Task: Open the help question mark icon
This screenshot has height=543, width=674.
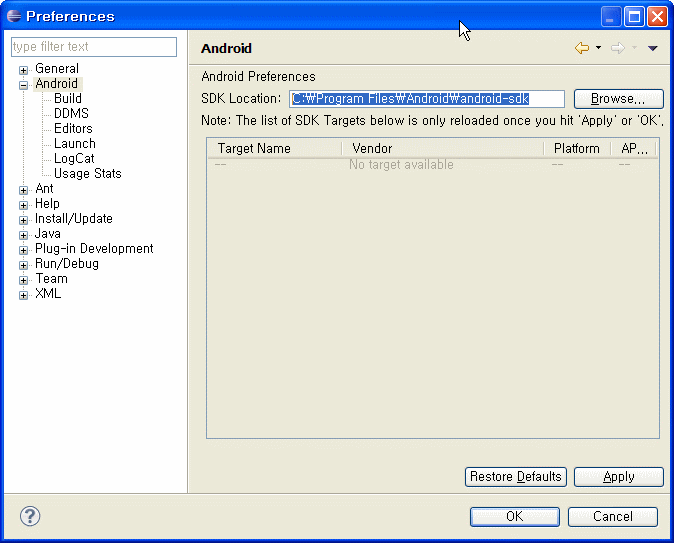Action: [x=30, y=516]
